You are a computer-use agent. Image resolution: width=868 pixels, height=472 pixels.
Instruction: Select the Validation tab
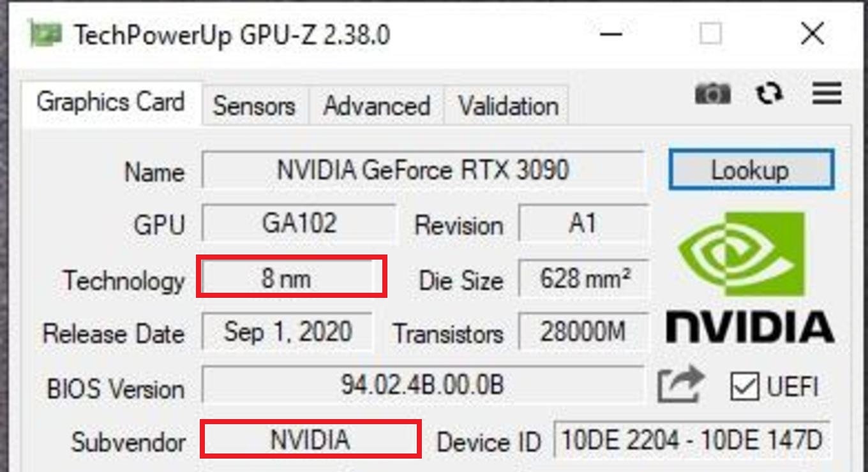(508, 106)
